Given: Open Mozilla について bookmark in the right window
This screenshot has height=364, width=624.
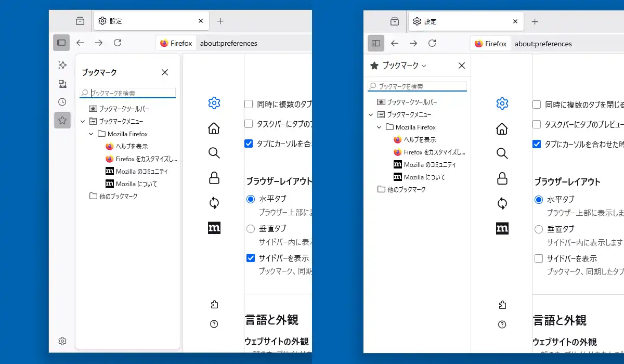Looking at the screenshot, I should 420,177.
